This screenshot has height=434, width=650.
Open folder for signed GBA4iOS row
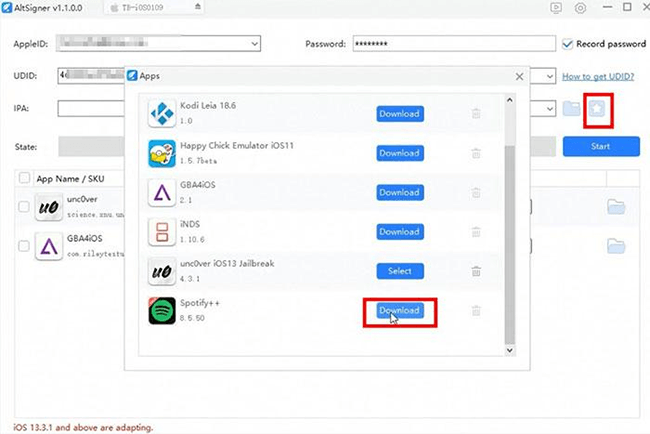point(616,245)
